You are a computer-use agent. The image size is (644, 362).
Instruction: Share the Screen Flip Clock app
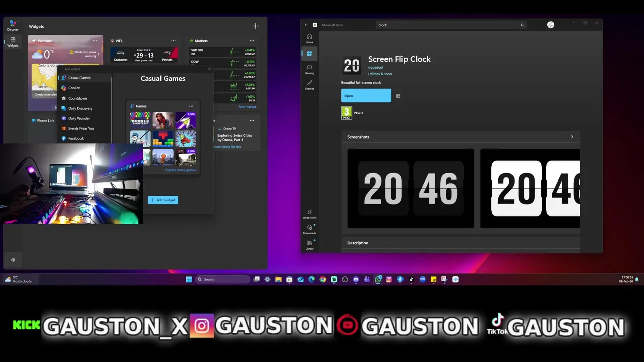398,96
